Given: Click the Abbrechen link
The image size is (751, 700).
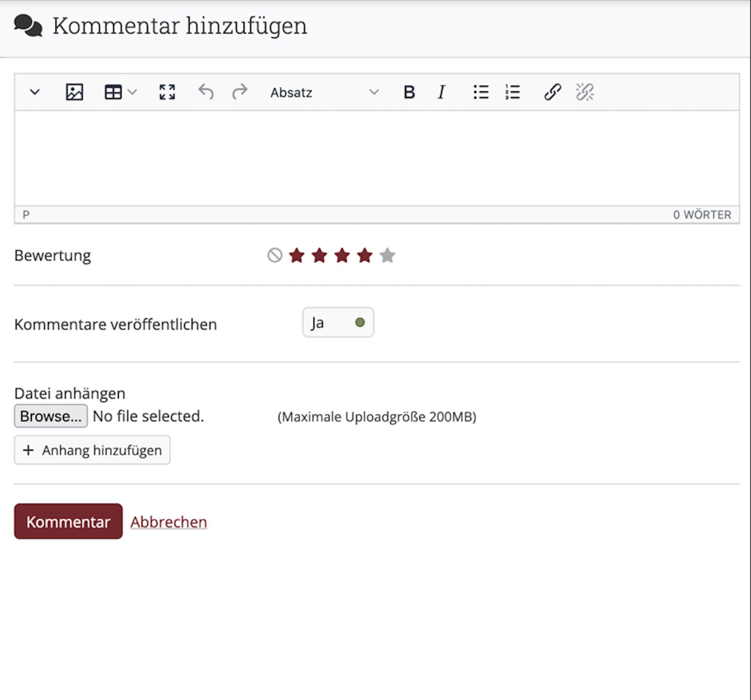Looking at the screenshot, I should (x=168, y=522).
